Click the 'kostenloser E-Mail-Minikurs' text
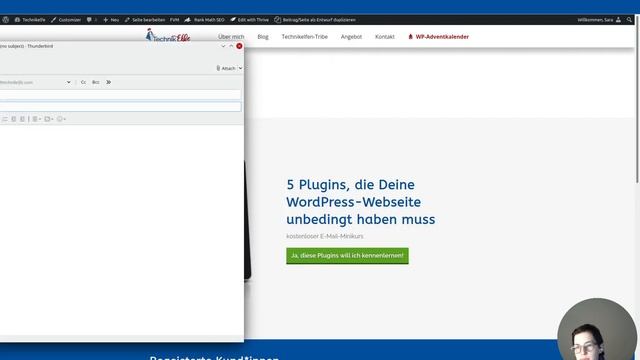The image size is (640, 360). (x=324, y=236)
